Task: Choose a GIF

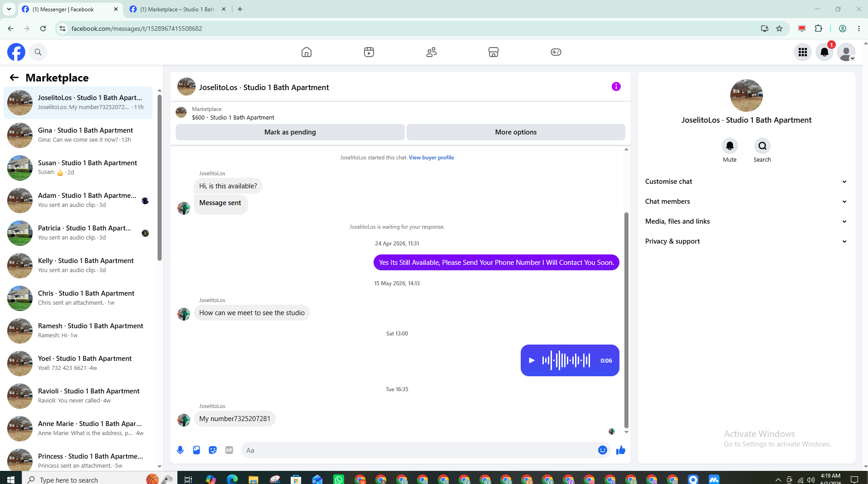Action: click(229, 450)
